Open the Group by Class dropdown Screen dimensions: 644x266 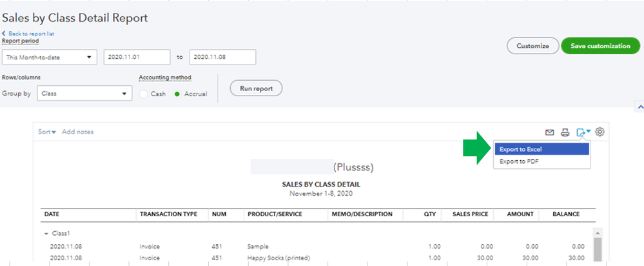pos(84,94)
